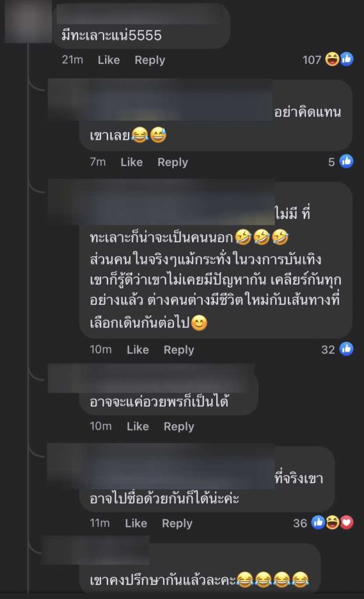Open the blurred profile picture of top commenter

[28, 22]
